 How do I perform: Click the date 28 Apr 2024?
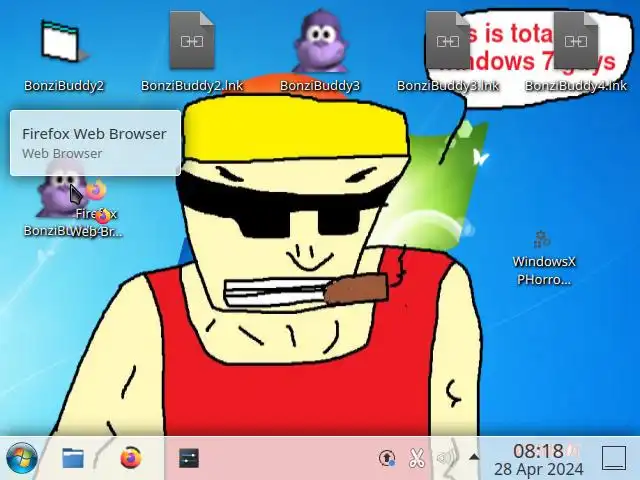(x=538, y=469)
